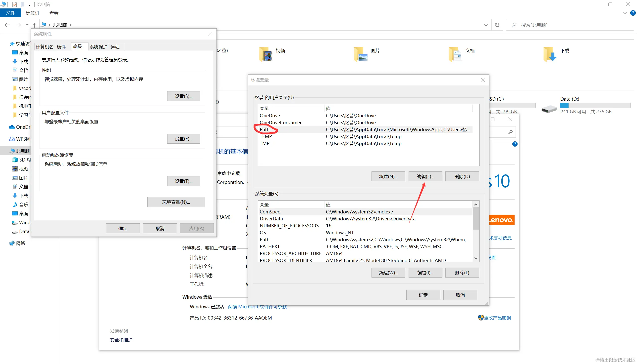Open recent locations dropdown arrow
The width and height of the screenshot is (637, 364).
click(27, 25)
